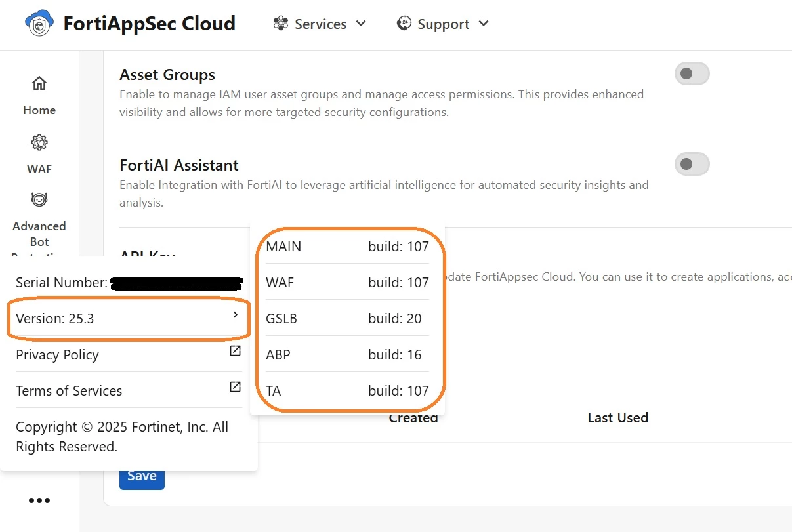Click the Last Used column header
Screen dimensions: 792x532
tap(618, 418)
